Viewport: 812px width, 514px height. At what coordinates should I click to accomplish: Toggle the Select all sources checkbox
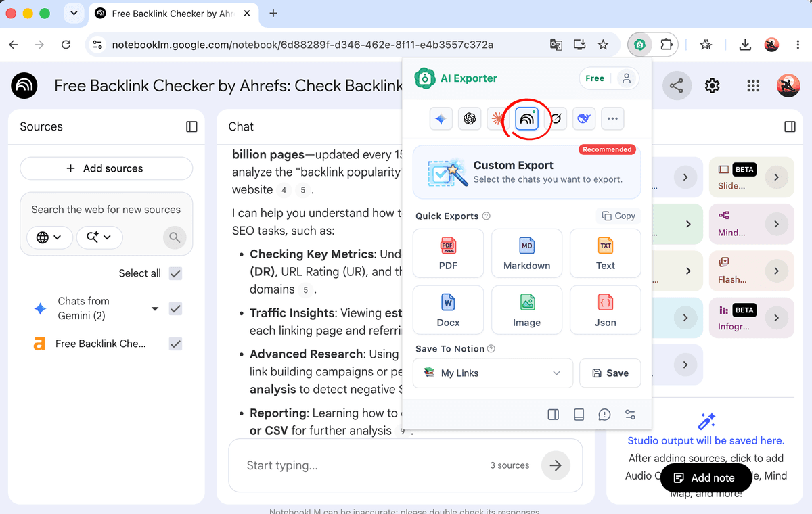click(176, 273)
